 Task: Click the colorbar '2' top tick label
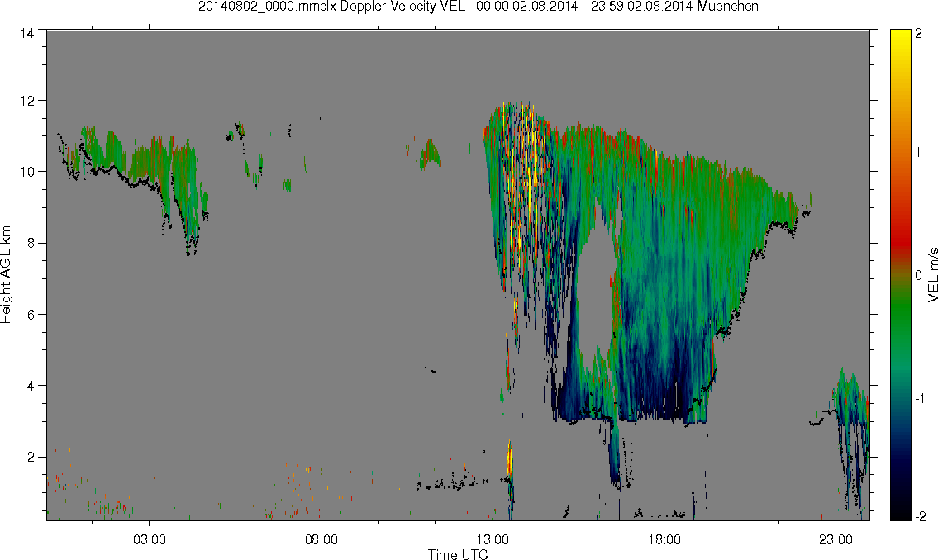coord(919,34)
